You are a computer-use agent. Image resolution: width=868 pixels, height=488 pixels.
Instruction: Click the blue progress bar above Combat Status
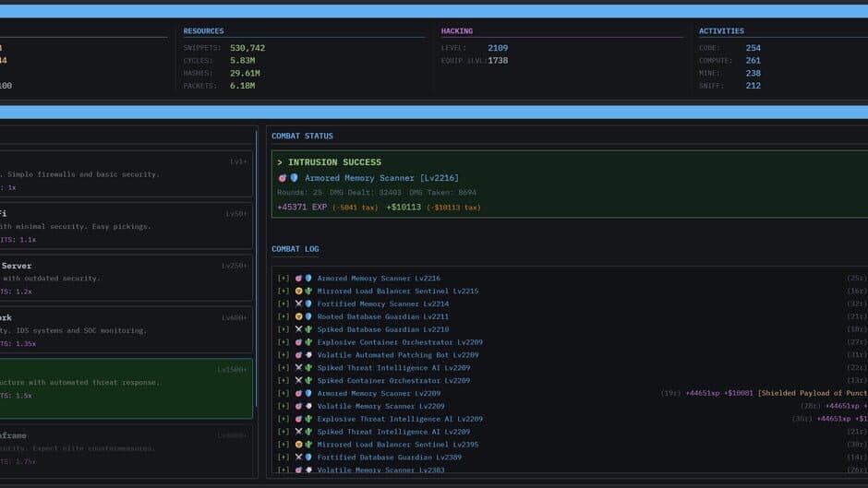click(434, 113)
